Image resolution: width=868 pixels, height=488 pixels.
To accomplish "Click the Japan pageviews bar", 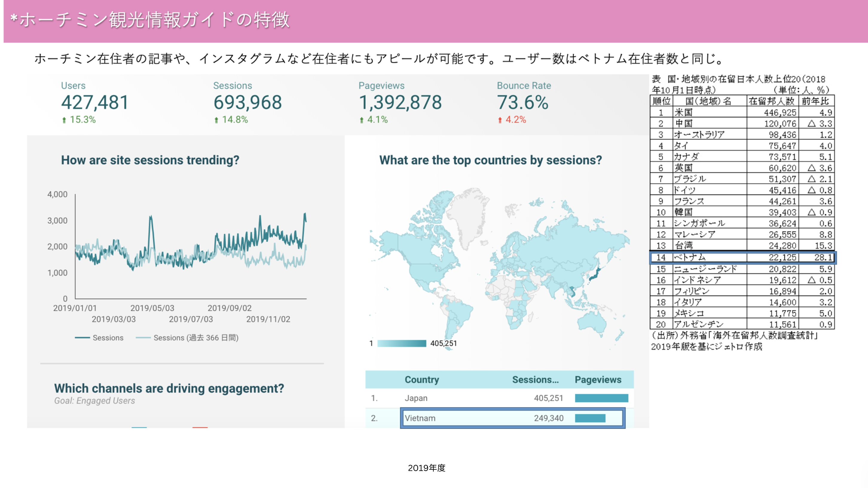I will pyautogui.click(x=601, y=398).
